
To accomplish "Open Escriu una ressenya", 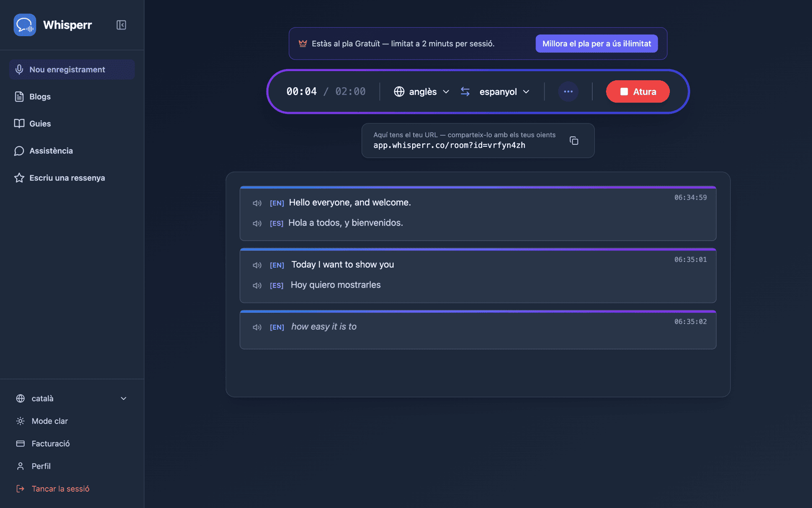I will coord(72,178).
